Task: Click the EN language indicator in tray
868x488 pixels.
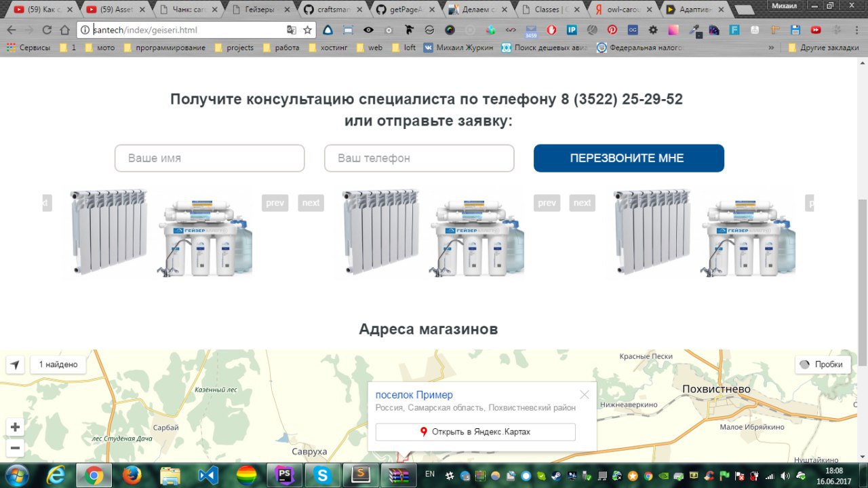Action: click(x=430, y=473)
